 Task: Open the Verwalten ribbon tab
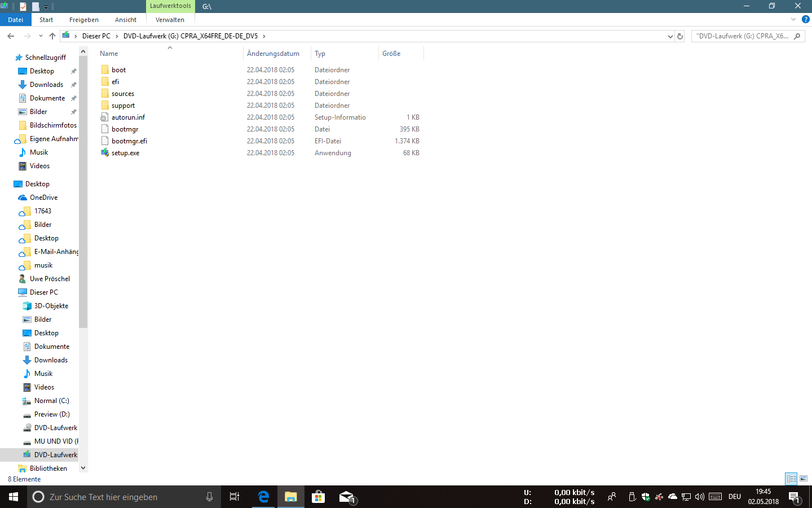coord(170,20)
